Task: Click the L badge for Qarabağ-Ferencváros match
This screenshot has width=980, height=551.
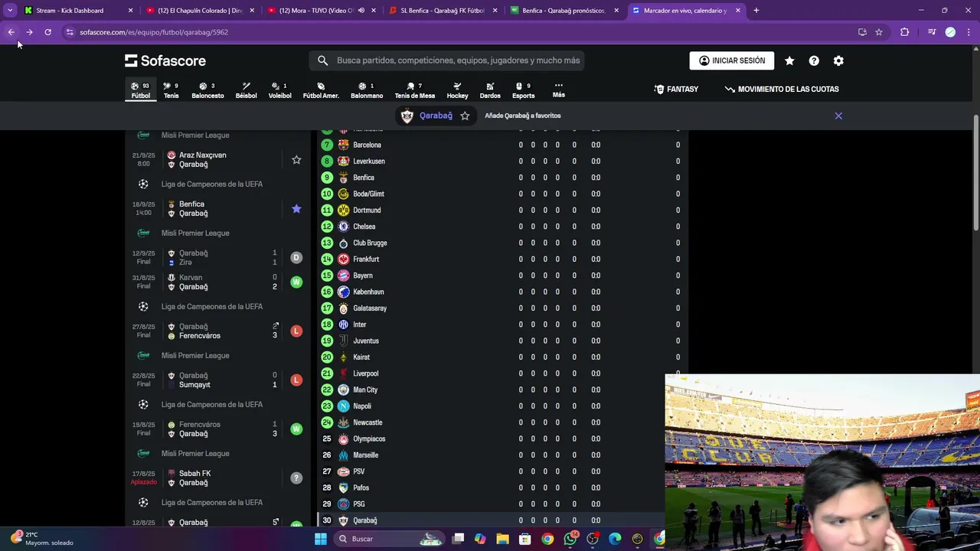Action: coord(296,331)
